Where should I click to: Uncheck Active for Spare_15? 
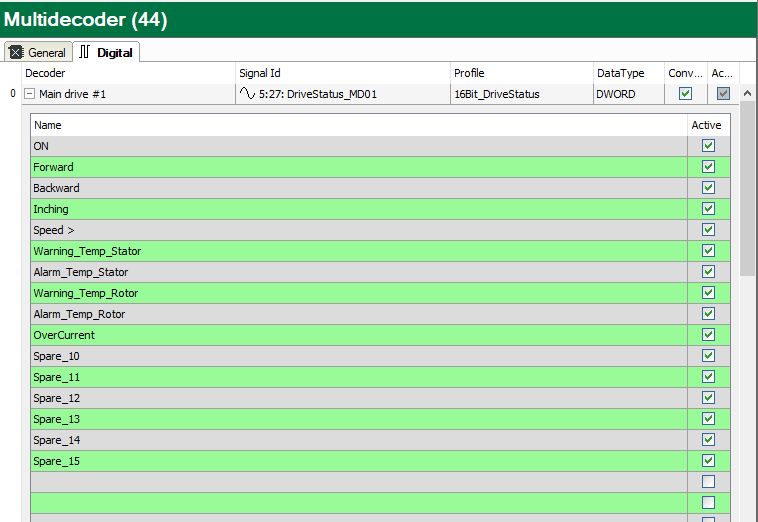(708, 461)
